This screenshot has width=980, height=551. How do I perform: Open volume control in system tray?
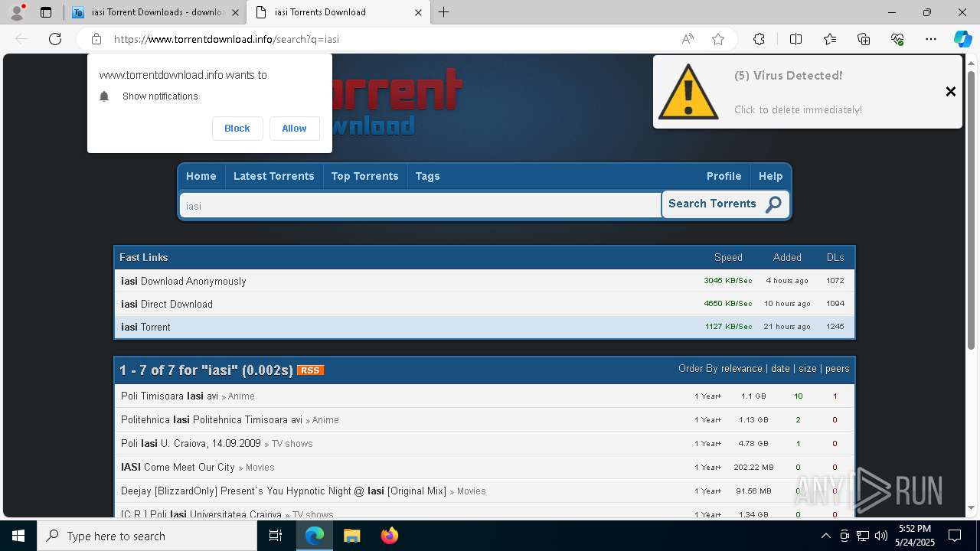tap(881, 536)
